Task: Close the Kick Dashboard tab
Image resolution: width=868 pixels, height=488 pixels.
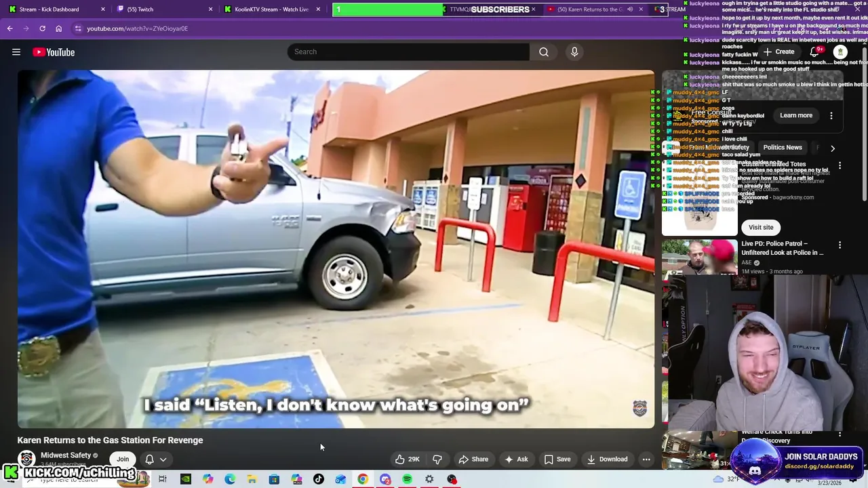Action: (103, 9)
